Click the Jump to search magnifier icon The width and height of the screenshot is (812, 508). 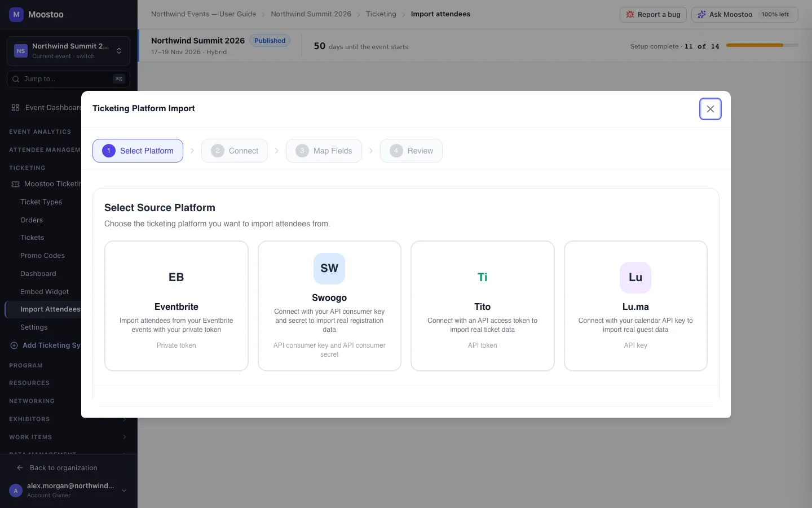(16, 79)
